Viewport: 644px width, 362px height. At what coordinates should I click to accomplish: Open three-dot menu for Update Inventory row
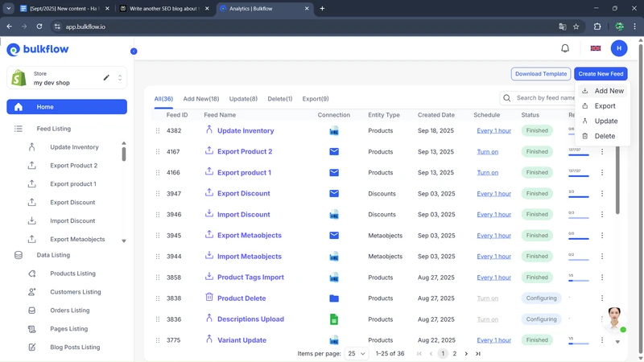[602, 130]
